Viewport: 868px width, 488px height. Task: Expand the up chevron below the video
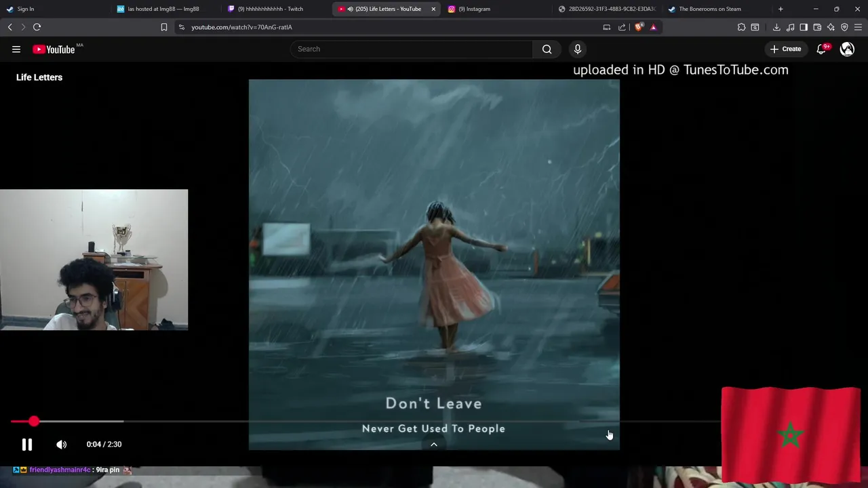[434, 445]
